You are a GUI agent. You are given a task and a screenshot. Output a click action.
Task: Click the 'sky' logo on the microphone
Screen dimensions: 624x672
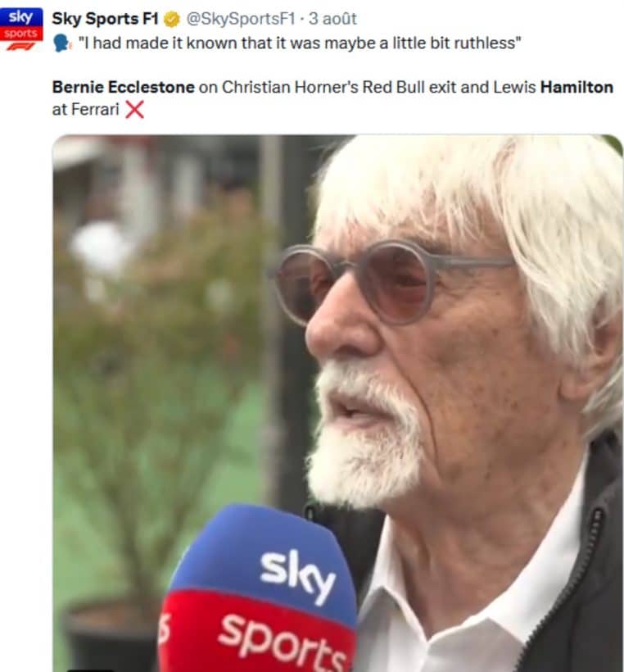coord(297,574)
